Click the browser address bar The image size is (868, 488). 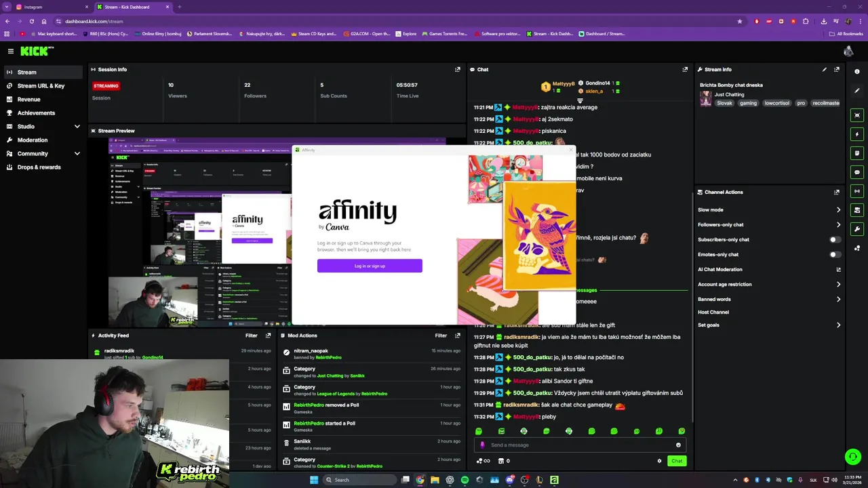[x=393, y=21]
